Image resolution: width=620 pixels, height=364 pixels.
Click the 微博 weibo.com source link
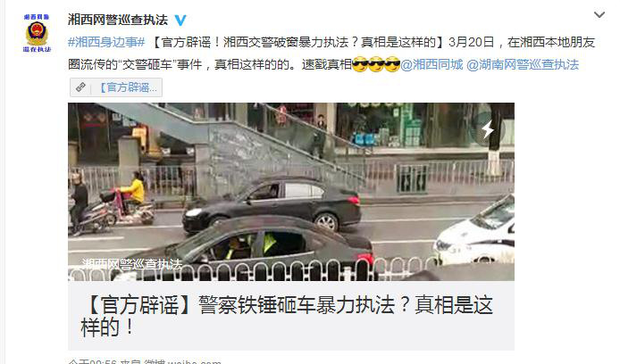[182, 361]
